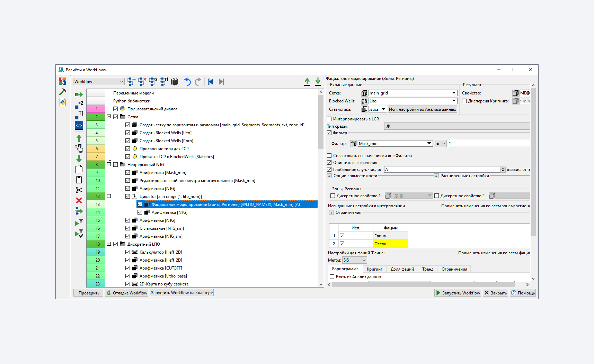Move the selected step down

click(79, 159)
